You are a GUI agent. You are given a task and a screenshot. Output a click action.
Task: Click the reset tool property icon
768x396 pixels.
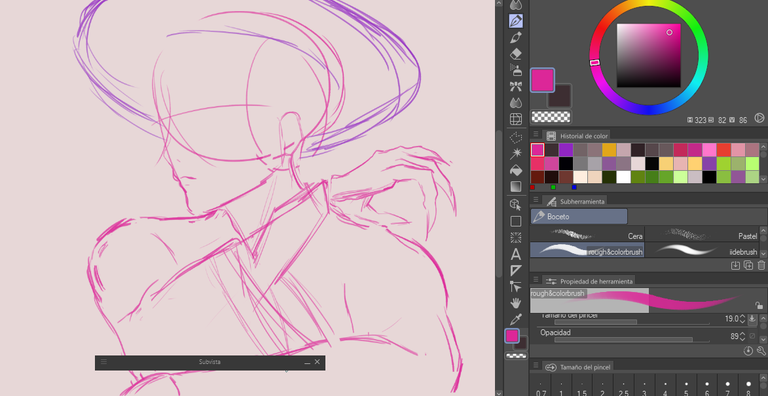(748, 351)
